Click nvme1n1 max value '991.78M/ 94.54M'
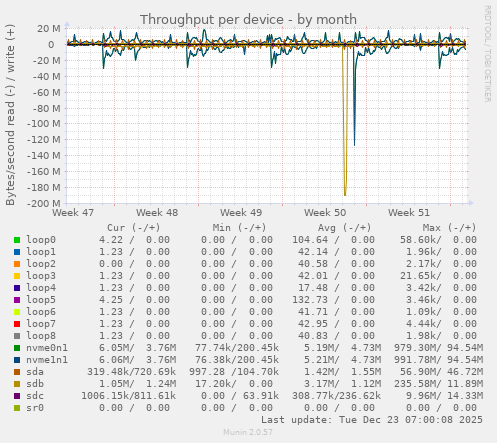Viewport: 497px width, 443px height. coord(438,360)
